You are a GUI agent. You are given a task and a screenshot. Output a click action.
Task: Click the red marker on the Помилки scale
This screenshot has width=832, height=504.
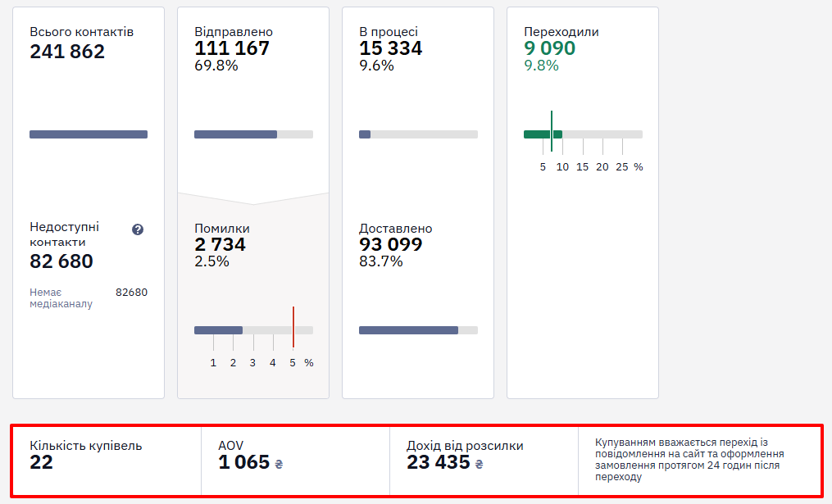click(293, 327)
